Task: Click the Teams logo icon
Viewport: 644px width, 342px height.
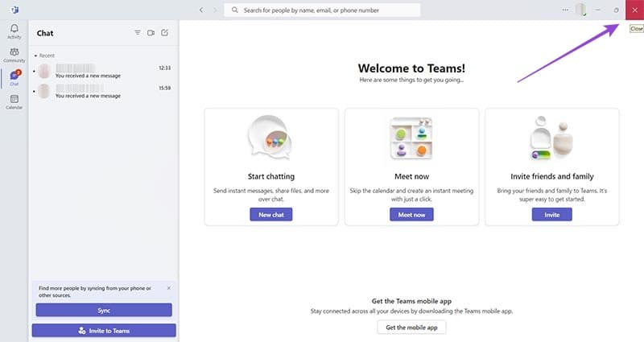Action: point(14,10)
